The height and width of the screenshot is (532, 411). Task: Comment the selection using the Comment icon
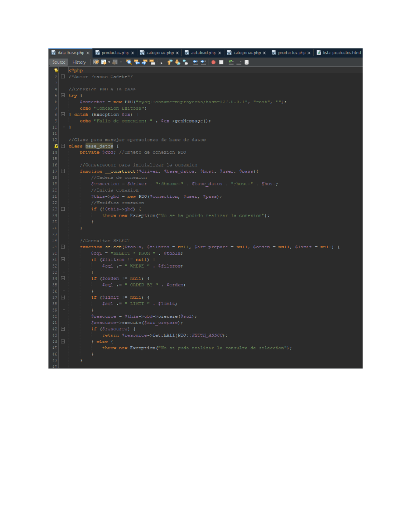point(231,62)
